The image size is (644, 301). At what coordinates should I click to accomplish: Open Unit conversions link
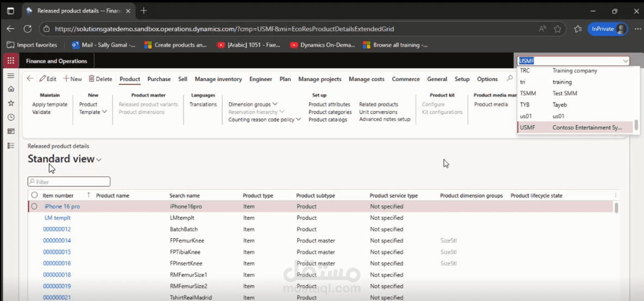pyautogui.click(x=378, y=112)
